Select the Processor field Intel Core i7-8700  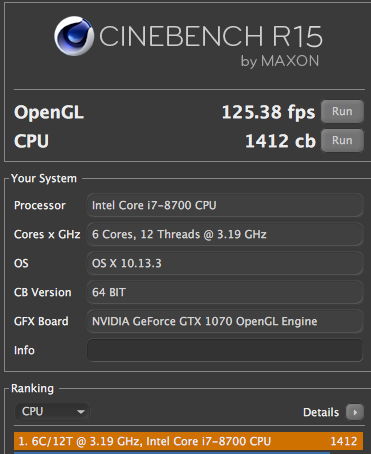point(225,205)
